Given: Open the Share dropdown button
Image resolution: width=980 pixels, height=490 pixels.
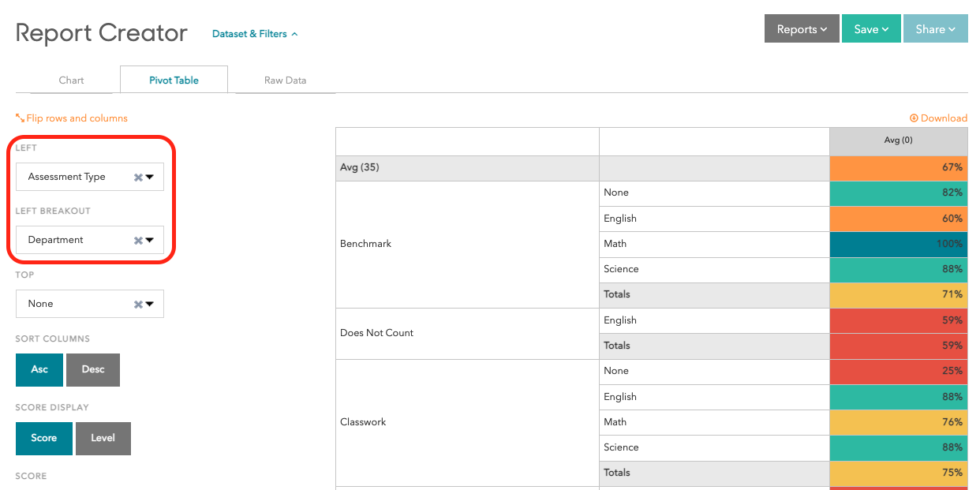Looking at the screenshot, I should (935, 29).
